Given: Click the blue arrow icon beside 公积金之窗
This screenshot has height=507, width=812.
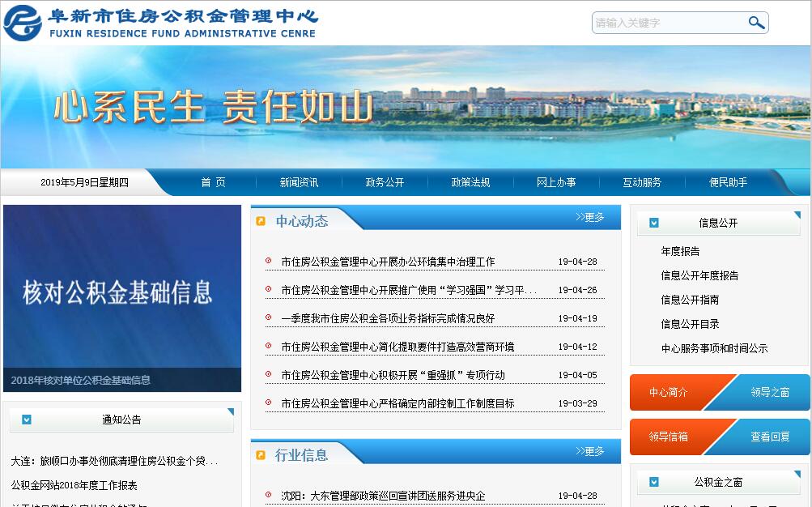Looking at the screenshot, I should pyautogui.click(x=654, y=482).
